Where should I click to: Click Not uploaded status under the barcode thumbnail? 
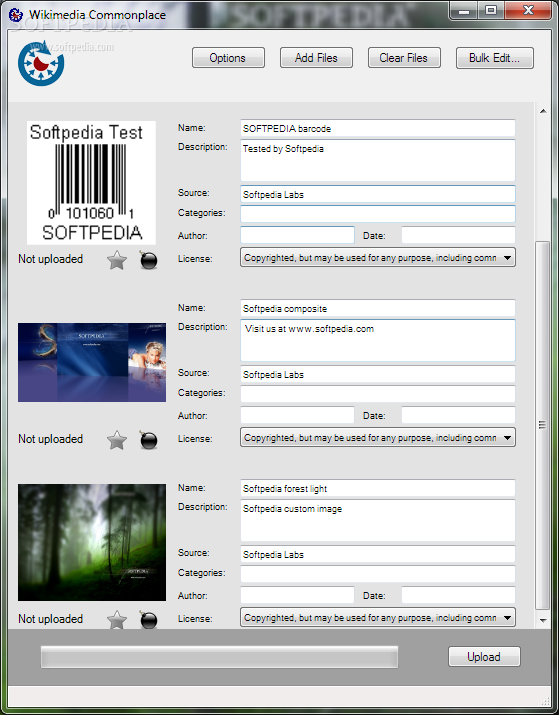click(x=51, y=259)
